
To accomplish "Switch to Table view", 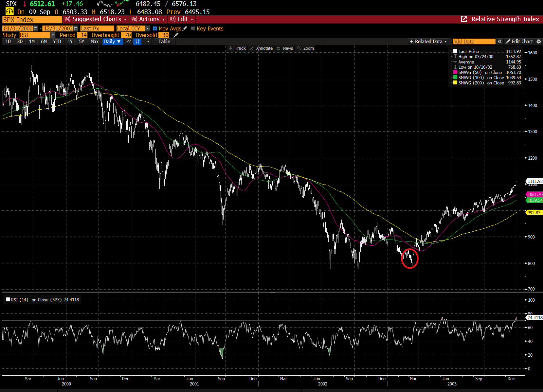I will [x=164, y=42].
